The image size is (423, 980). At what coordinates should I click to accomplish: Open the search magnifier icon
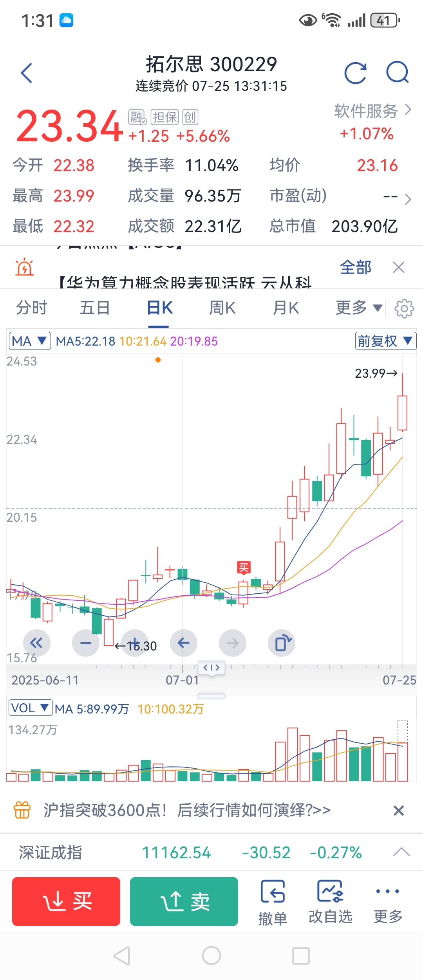coord(397,72)
